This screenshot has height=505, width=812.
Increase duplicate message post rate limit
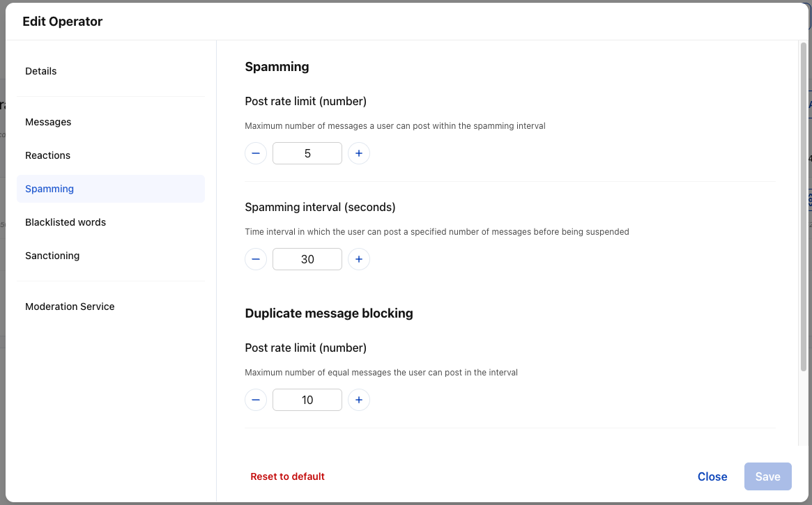(x=359, y=400)
